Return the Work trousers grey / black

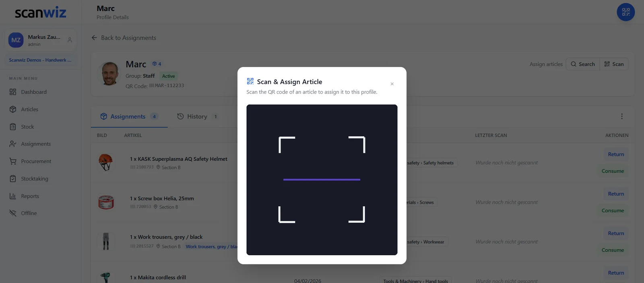click(616, 233)
